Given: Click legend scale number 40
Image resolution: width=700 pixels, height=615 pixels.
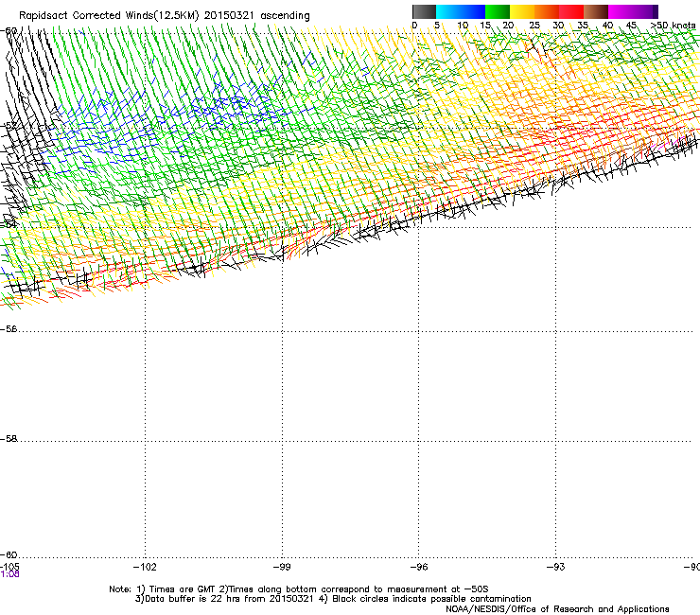Looking at the screenshot, I should point(607,26).
